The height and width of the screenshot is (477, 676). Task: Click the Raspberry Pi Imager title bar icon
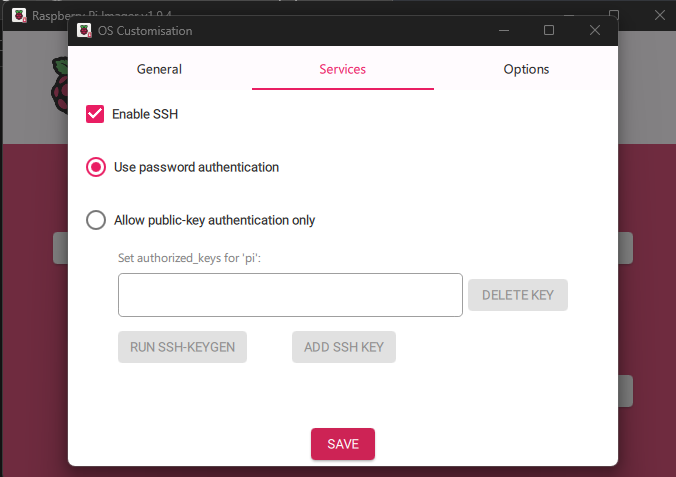(x=19, y=16)
